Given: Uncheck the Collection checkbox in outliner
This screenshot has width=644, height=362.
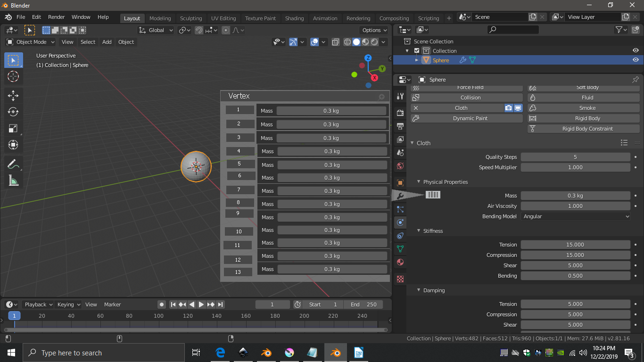Looking at the screenshot, I should pyautogui.click(x=417, y=51).
